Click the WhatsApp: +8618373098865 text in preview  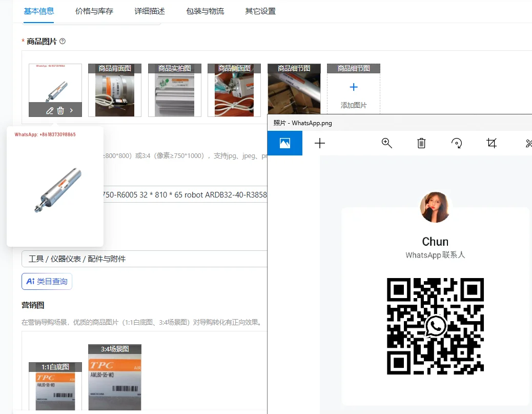[x=45, y=134]
